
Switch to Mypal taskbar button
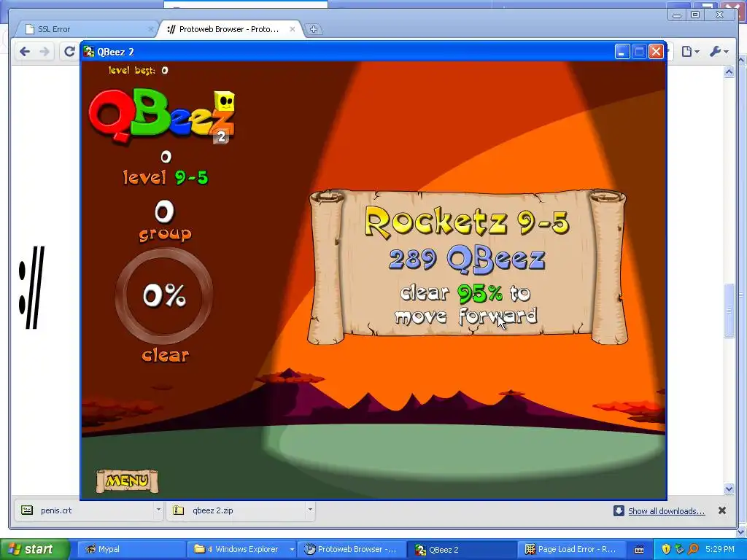pos(131,549)
